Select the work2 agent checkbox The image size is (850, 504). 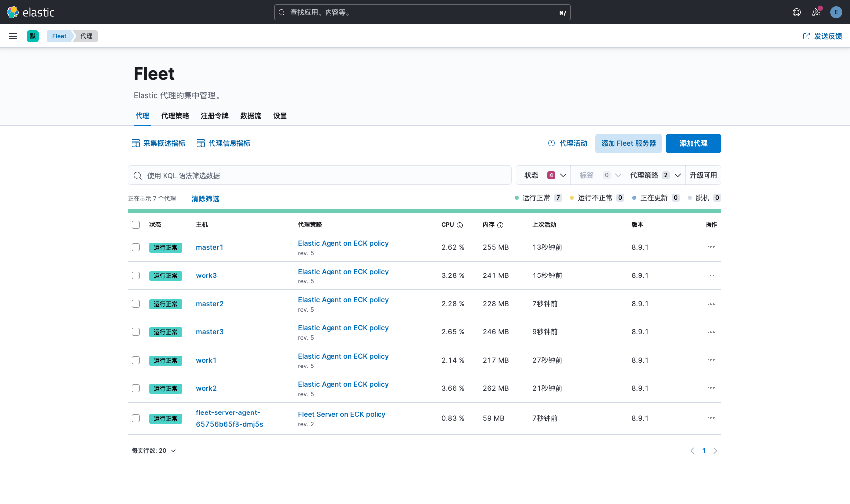(136, 388)
